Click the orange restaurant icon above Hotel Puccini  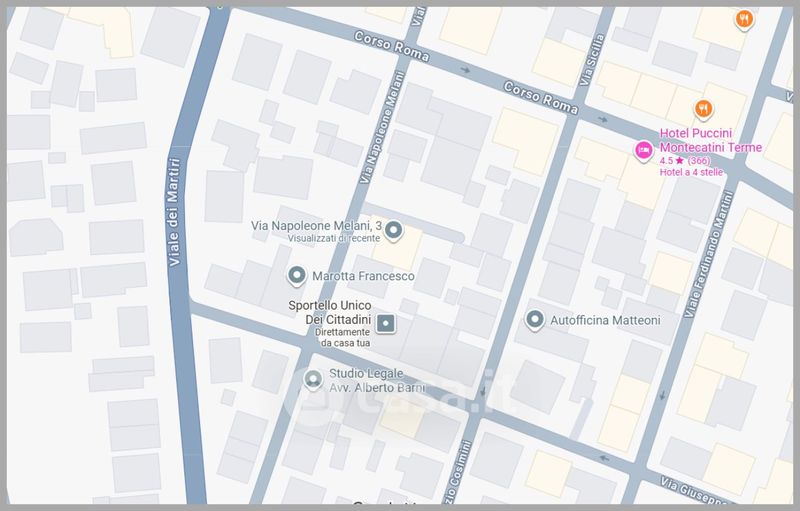[x=704, y=108]
